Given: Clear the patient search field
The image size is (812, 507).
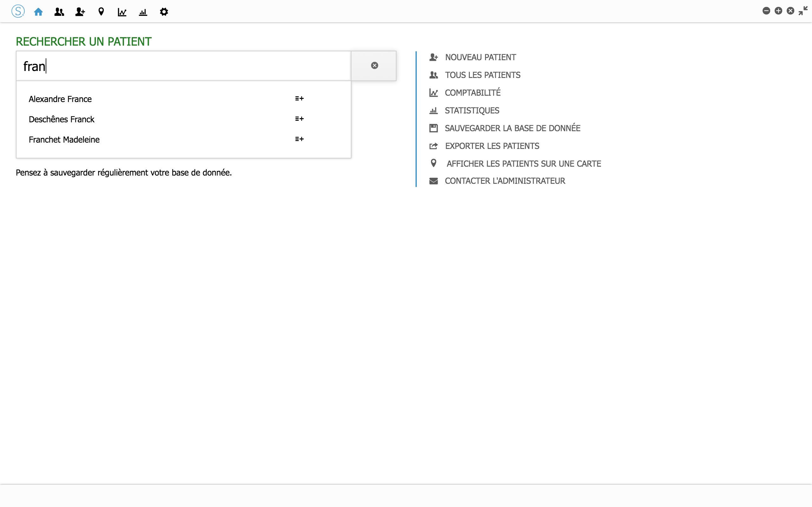Looking at the screenshot, I should (375, 65).
